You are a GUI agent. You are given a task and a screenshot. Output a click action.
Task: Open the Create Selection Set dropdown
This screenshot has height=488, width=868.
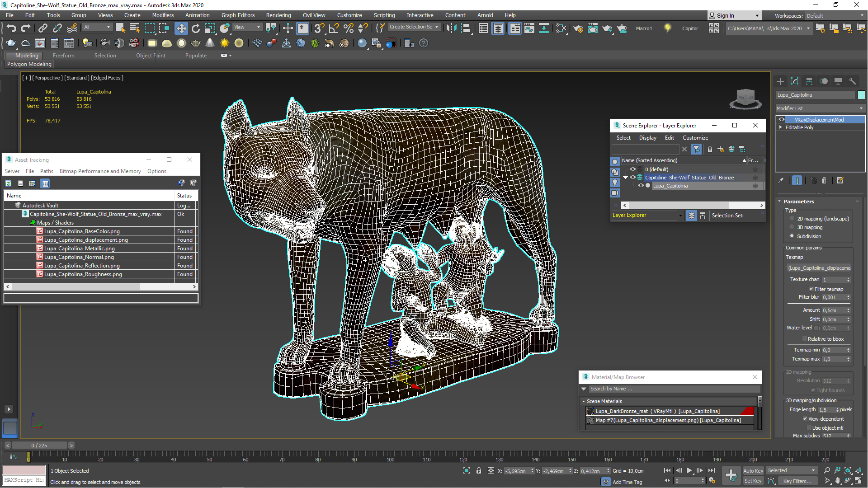tap(414, 27)
